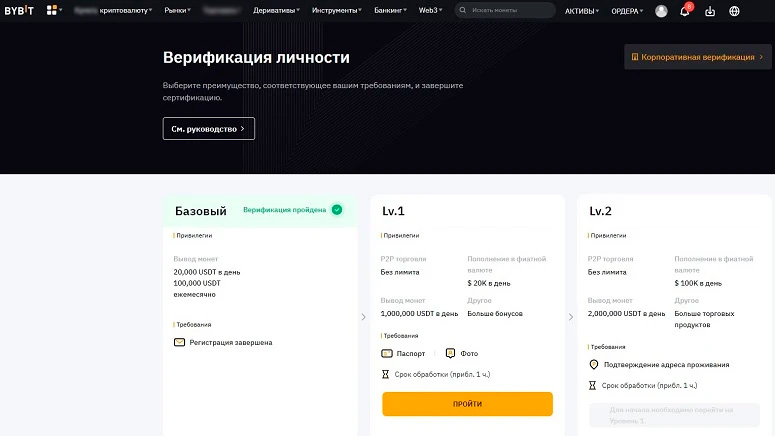Click the envelope icon for registration

click(179, 342)
